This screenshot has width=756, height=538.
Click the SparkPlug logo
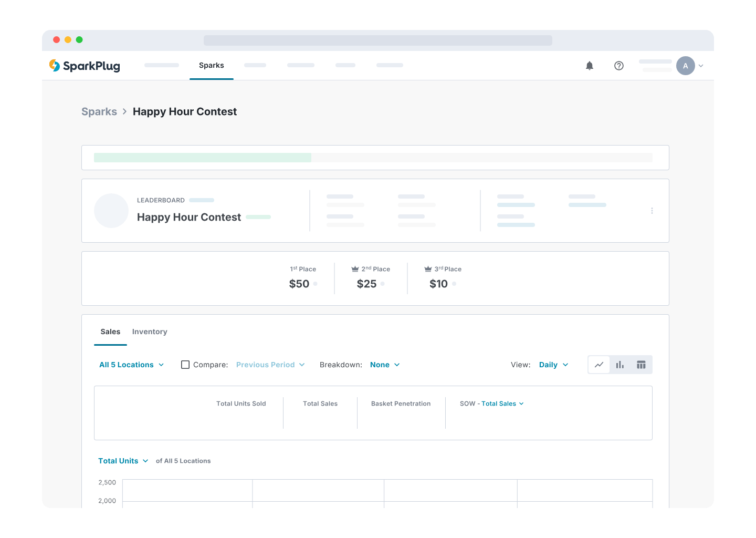click(85, 66)
